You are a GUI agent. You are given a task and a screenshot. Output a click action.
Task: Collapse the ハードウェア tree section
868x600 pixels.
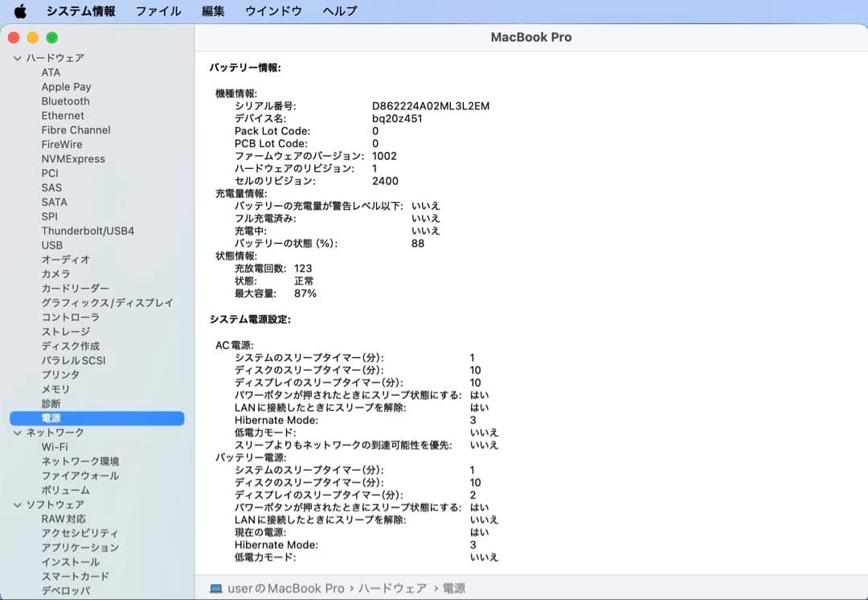pyautogui.click(x=17, y=58)
